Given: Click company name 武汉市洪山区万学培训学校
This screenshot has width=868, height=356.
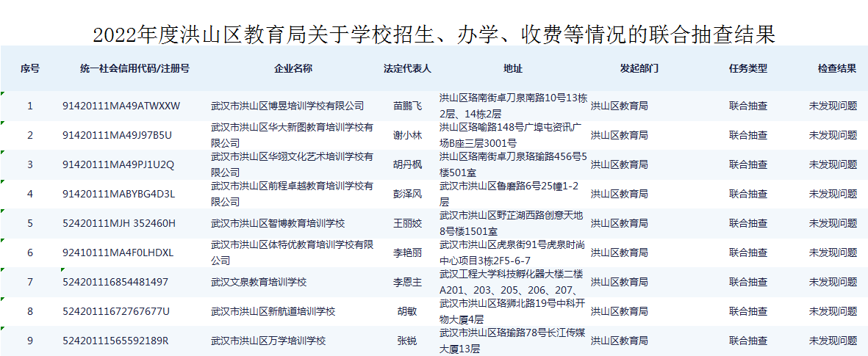Looking at the screenshot, I should click(268, 341).
